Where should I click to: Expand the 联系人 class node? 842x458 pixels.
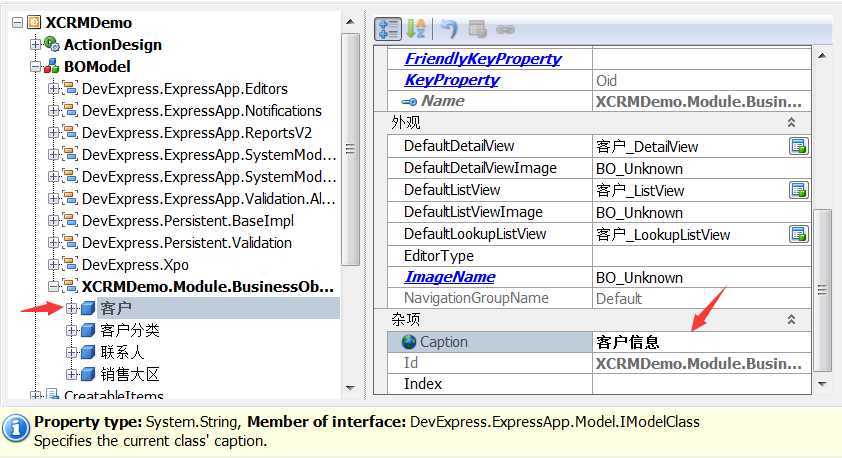(71, 352)
